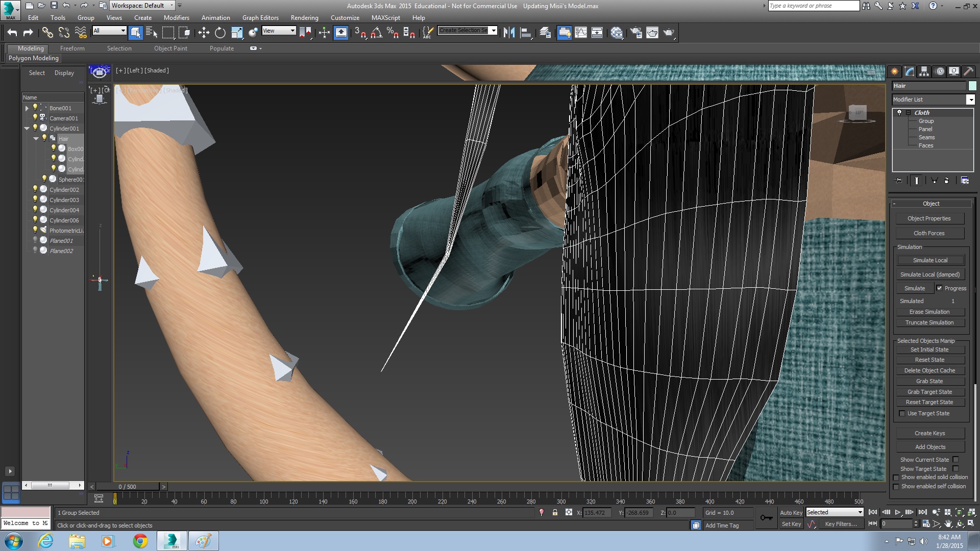Open Create Selection Set dropdown
This screenshot has height=551, width=980.
[x=493, y=31]
